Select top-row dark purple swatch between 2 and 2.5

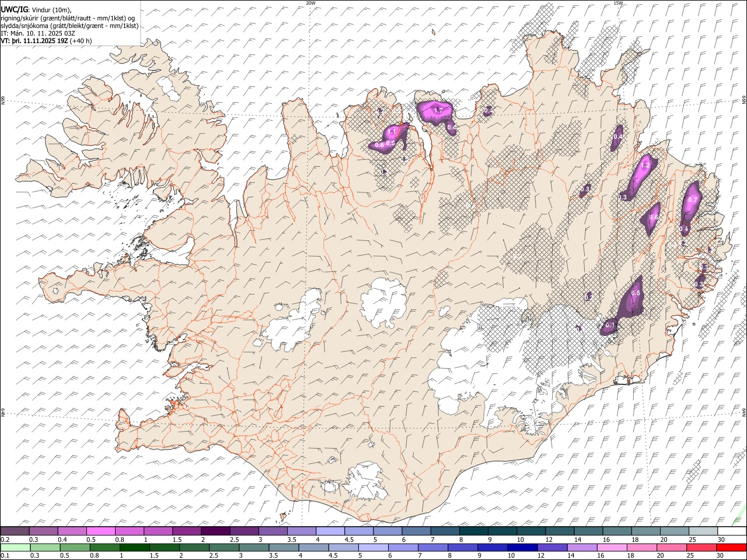pos(215,531)
